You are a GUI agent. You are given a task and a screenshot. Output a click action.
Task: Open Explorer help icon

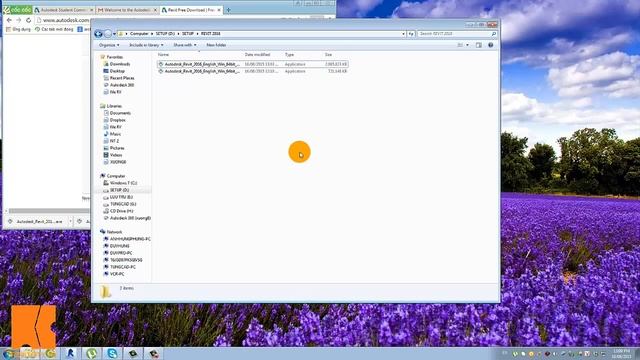491,45
